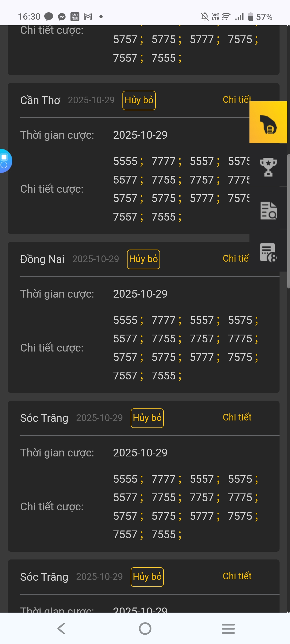
Task: Open the receipt history icon in sidebar
Action: pyautogui.click(x=268, y=253)
